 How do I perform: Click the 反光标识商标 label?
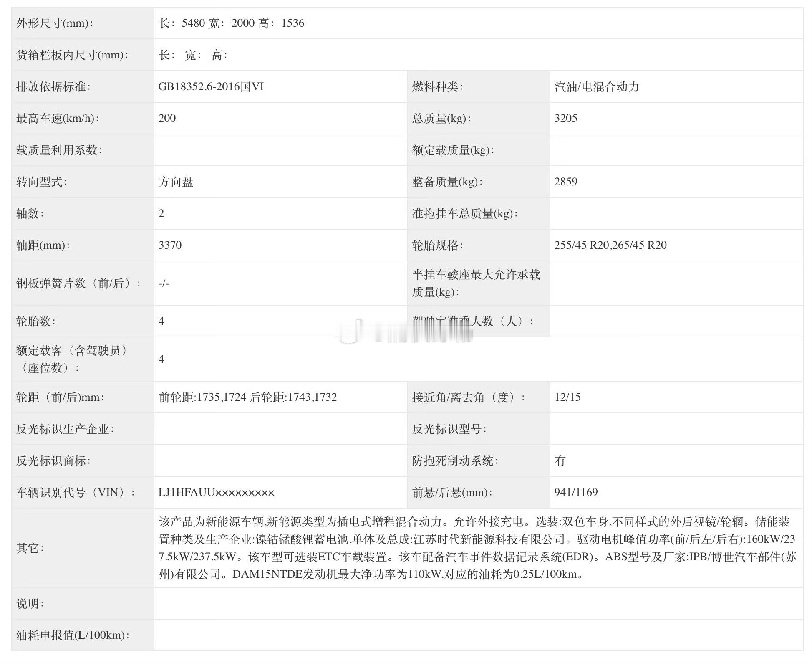[x=53, y=461]
